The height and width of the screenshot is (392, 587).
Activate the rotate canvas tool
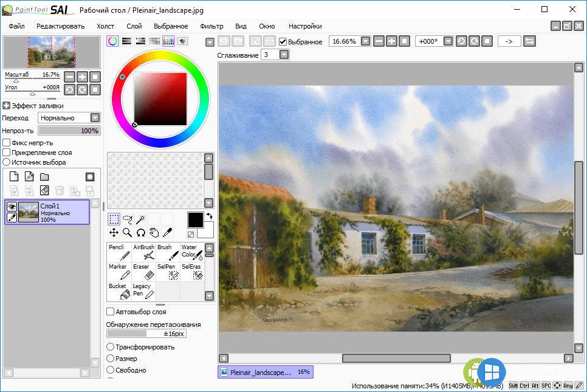(141, 233)
